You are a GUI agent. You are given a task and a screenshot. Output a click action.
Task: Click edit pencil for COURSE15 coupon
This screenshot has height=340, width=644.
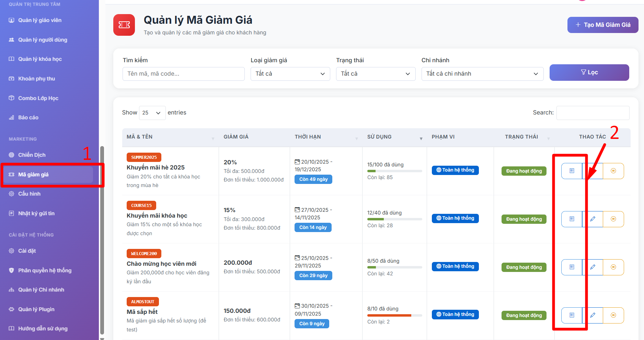(x=593, y=219)
